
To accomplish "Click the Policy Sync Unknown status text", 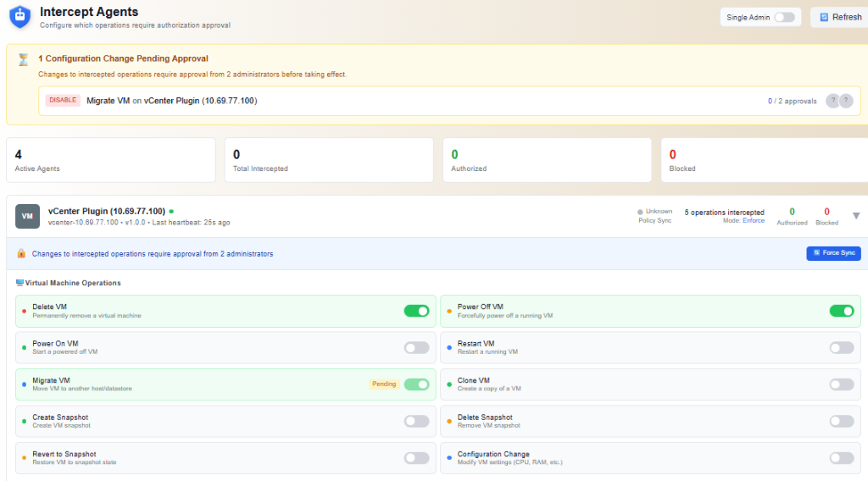I will pyautogui.click(x=659, y=211).
